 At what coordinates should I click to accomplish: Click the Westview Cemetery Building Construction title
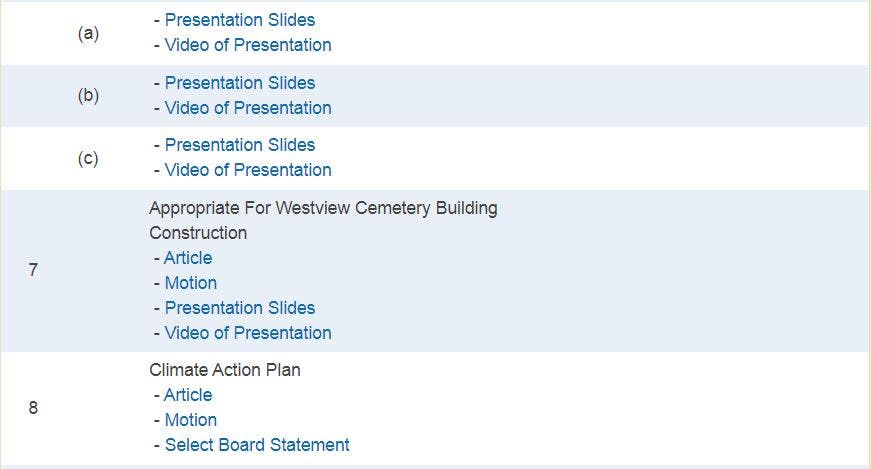coord(323,209)
